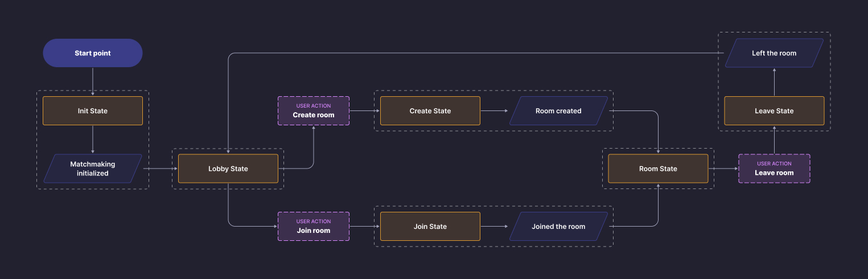The width and height of the screenshot is (868, 279).
Task: Click the Start point node
Action: click(x=93, y=53)
